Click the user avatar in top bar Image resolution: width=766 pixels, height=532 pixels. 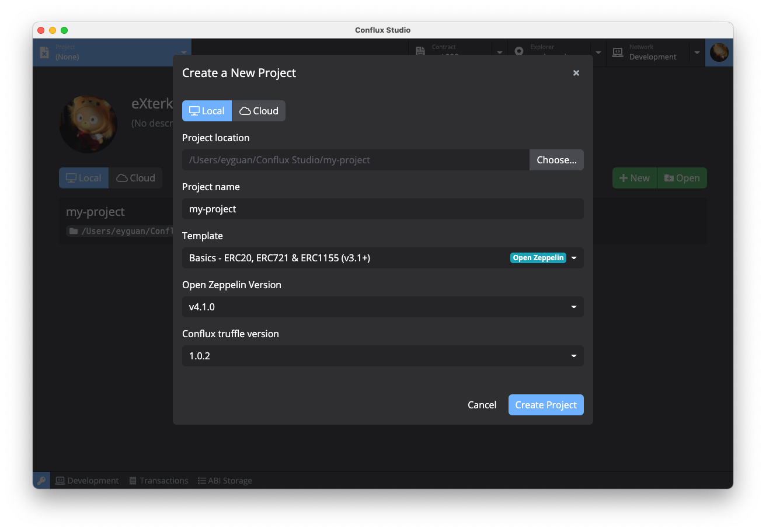[719, 52]
